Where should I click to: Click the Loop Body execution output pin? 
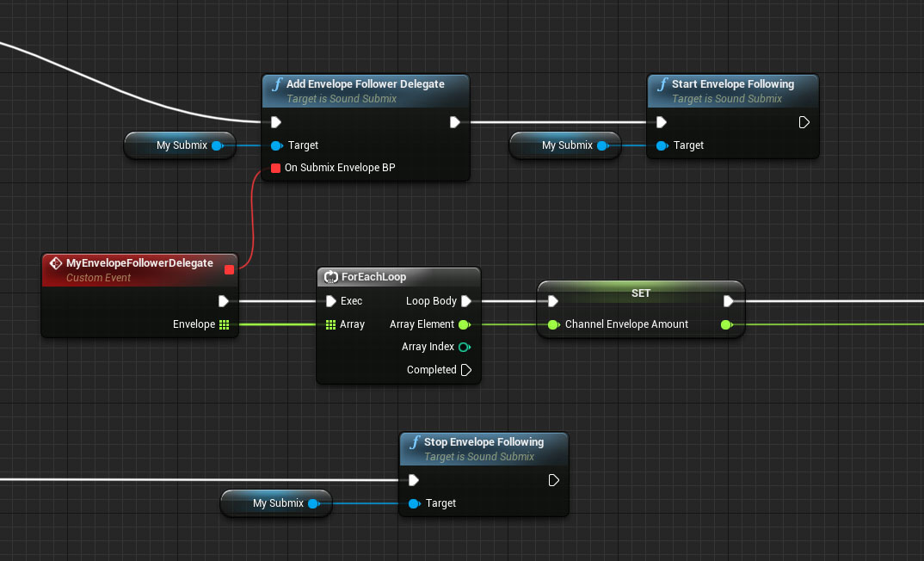(x=465, y=301)
